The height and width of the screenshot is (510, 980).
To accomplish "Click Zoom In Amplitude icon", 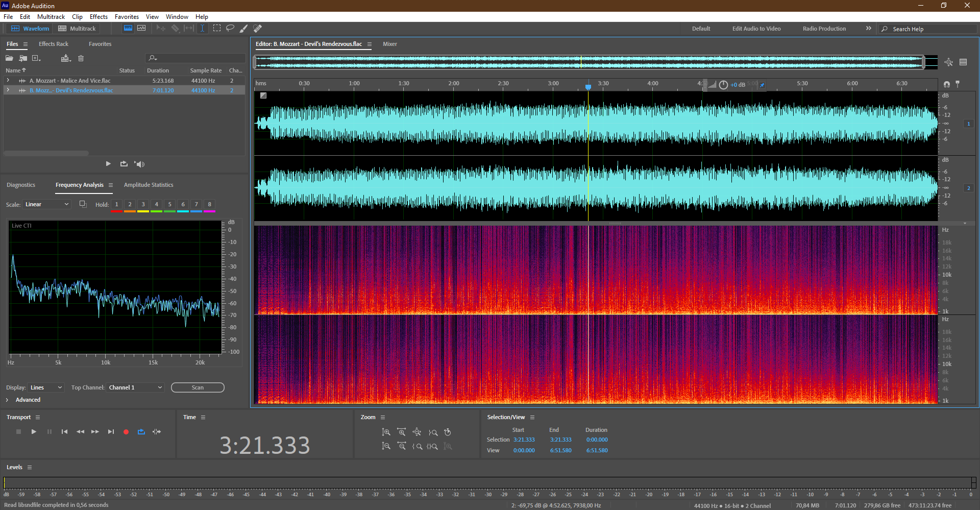I will tap(386, 432).
